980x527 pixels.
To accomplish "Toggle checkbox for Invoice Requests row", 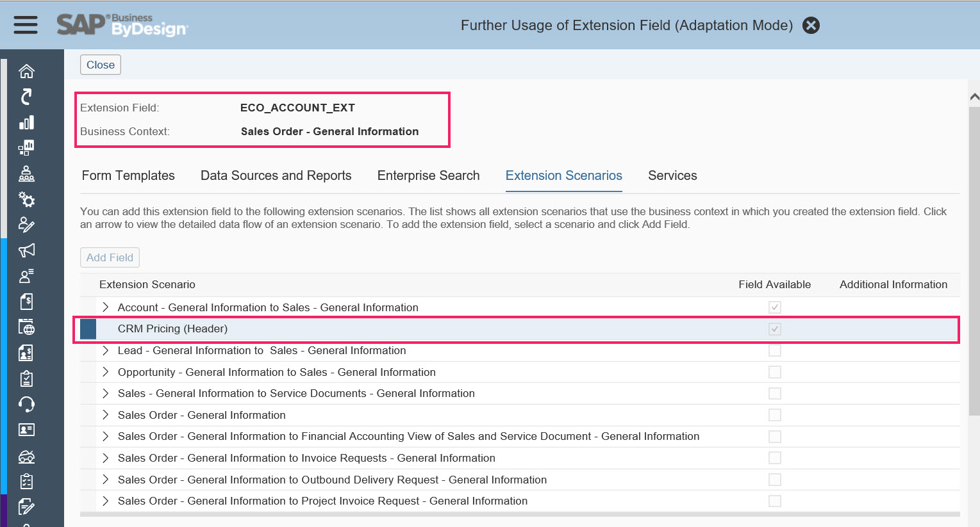I will pyautogui.click(x=775, y=458).
